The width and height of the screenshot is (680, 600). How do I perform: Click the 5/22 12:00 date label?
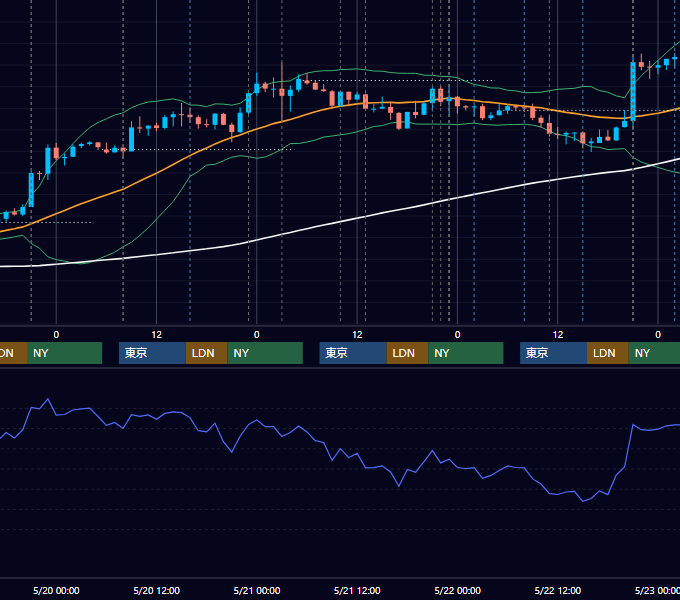coord(558,590)
